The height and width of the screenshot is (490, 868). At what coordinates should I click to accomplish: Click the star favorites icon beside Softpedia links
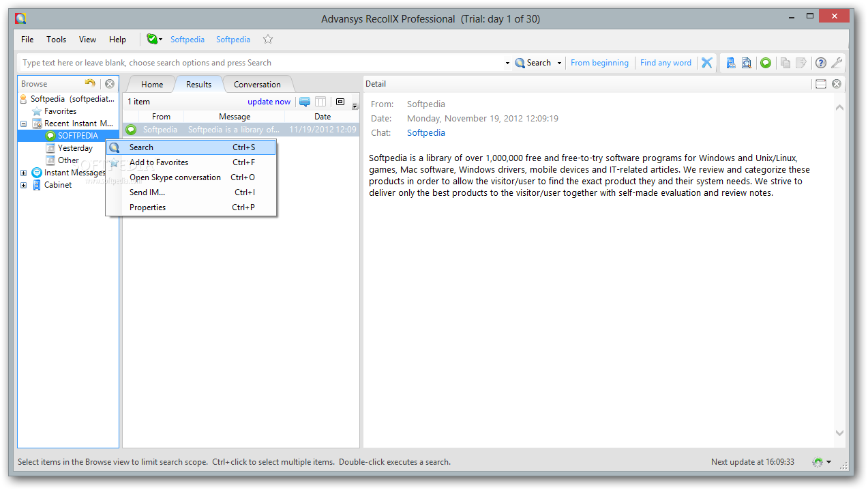(x=268, y=40)
